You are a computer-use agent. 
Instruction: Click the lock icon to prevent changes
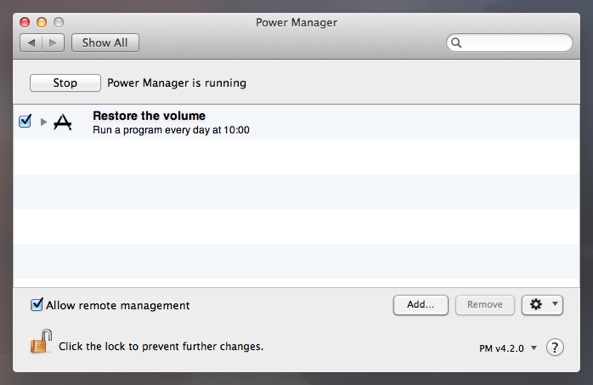[x=41, y=341]
